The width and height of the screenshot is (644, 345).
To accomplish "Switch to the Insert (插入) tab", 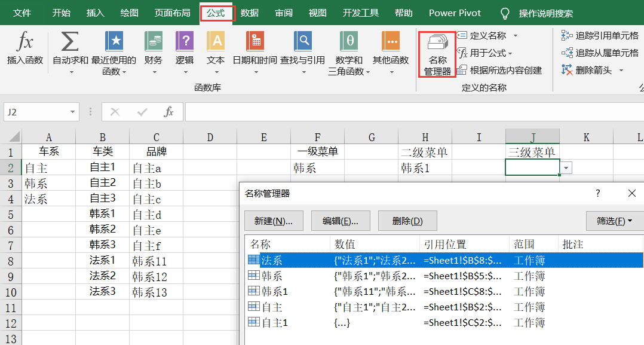I will point(96,13).
